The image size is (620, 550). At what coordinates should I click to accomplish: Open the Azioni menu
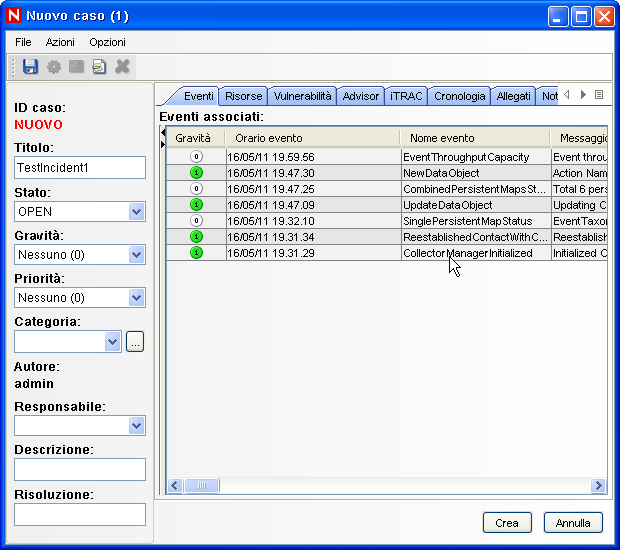point(60,42)
